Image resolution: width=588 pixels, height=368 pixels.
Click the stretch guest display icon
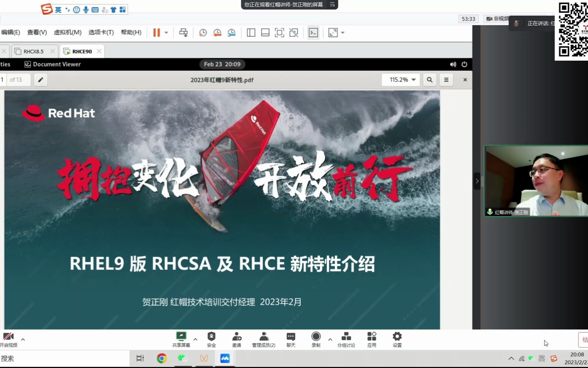click(x=333, y=33)
